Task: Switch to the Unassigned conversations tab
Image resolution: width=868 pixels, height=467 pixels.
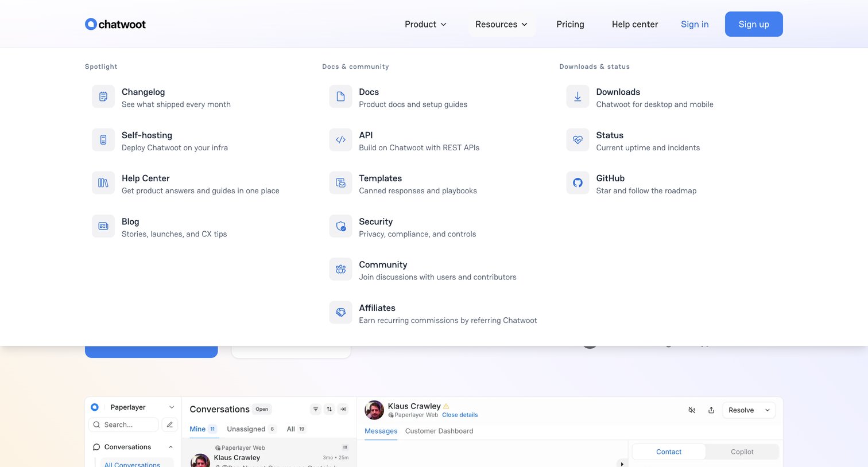Action: coord(251,429)
